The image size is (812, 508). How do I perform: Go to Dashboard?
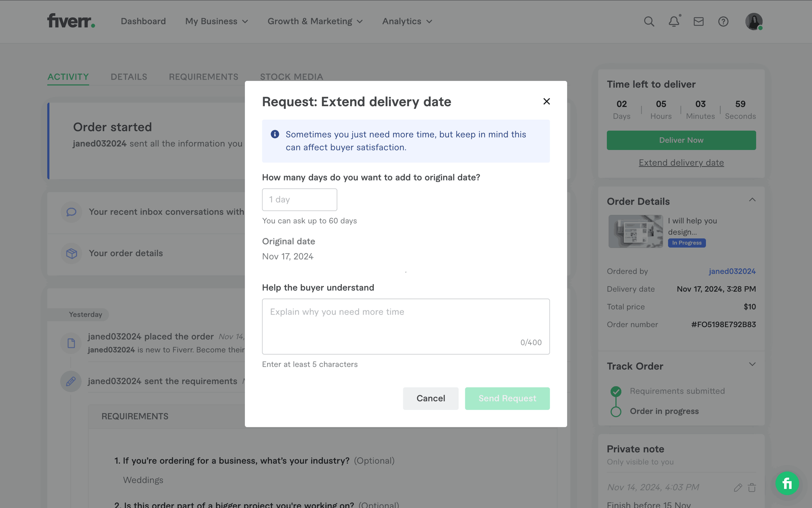[x=143, y=21]
